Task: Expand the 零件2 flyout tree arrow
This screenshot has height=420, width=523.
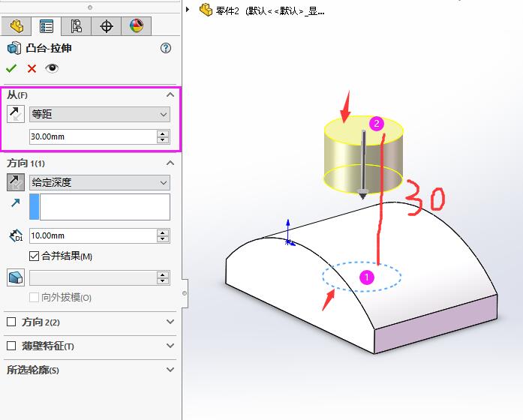Action: pos(188,9)
